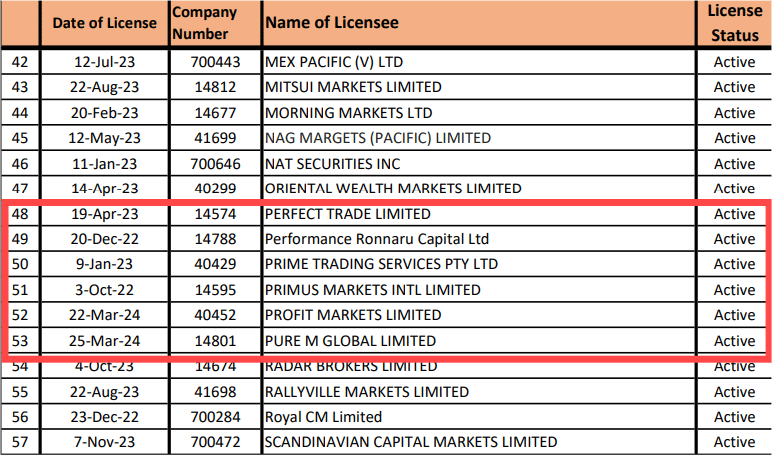Click PRIME TRADING SERVICES PTY LTD name
Screen dimensions: 772x455
tap(381, 264)
